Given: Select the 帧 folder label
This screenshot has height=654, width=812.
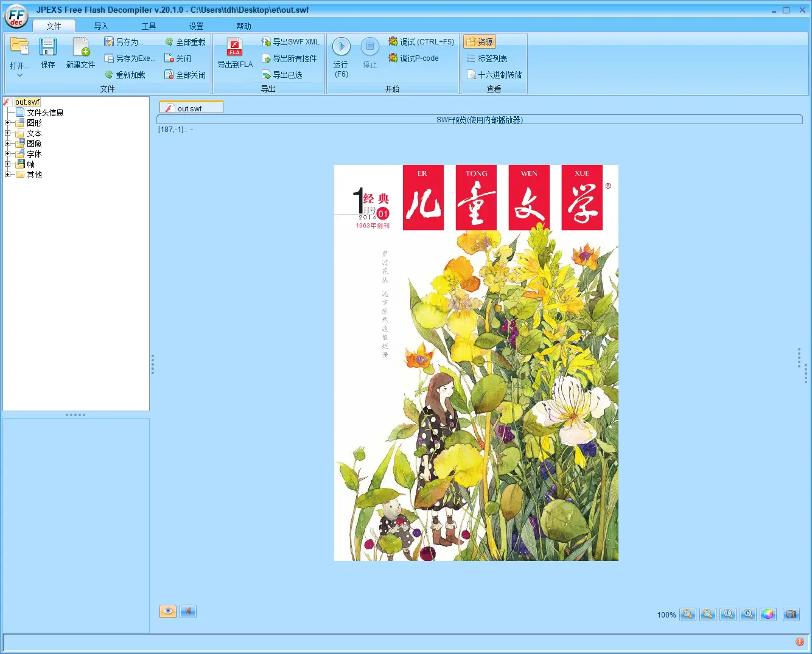Looking at the screenshot, I should [30, 164].
